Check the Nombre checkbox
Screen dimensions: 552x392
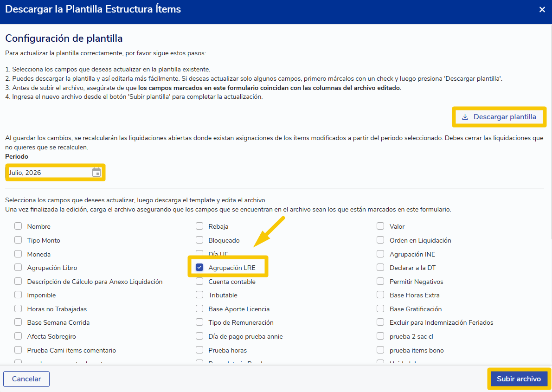(x=18, y=226)
